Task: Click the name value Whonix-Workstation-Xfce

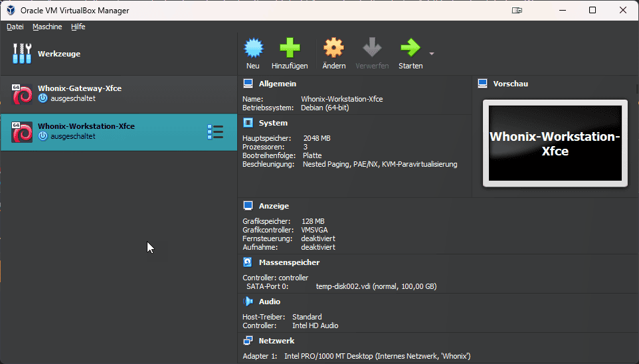Action: pyautogui.click(x=342, y=99)
